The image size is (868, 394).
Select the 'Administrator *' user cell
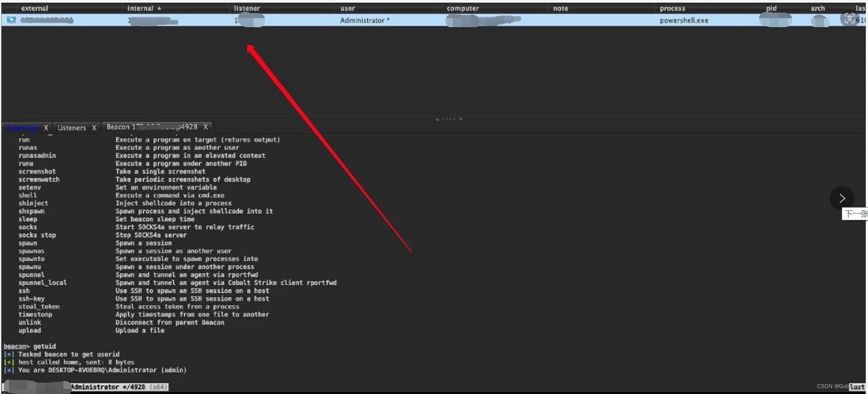point(364,20)
